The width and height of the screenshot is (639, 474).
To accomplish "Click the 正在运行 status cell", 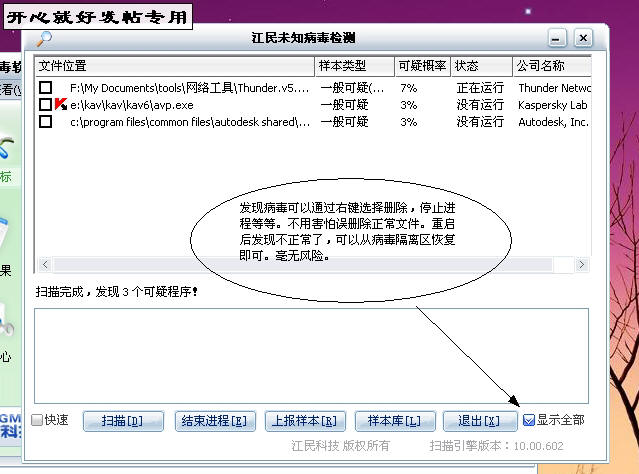I will click(480, 88).
